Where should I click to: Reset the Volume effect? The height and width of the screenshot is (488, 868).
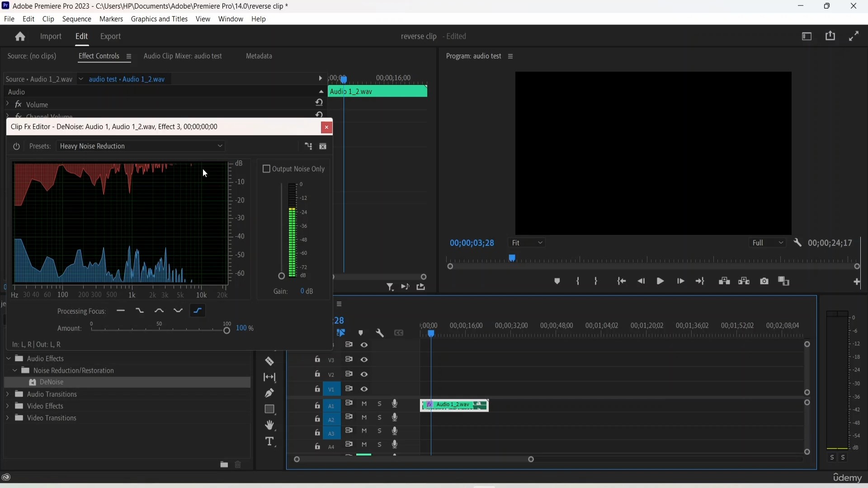coord(320,103)
